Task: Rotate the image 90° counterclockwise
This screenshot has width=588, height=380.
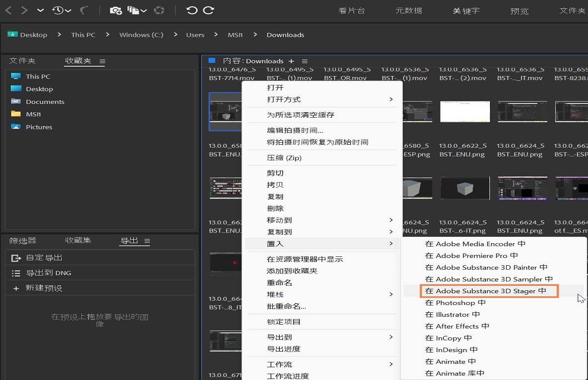Action: point(192,10)
